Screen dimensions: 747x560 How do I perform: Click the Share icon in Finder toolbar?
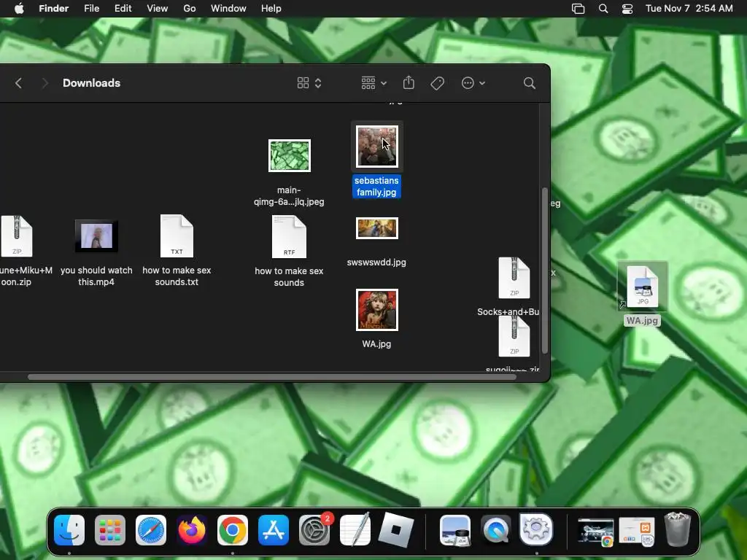pos(409,83)
